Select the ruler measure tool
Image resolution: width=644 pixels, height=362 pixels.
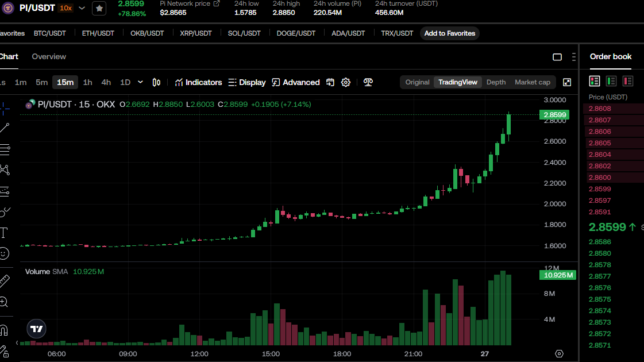pyautogui.click(x=4, y=281)
